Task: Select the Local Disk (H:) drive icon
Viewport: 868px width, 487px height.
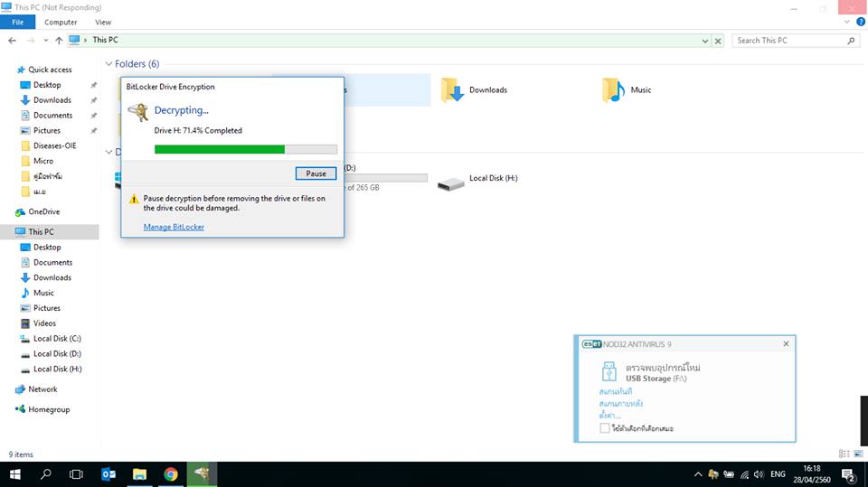Action: pos(450,183)
